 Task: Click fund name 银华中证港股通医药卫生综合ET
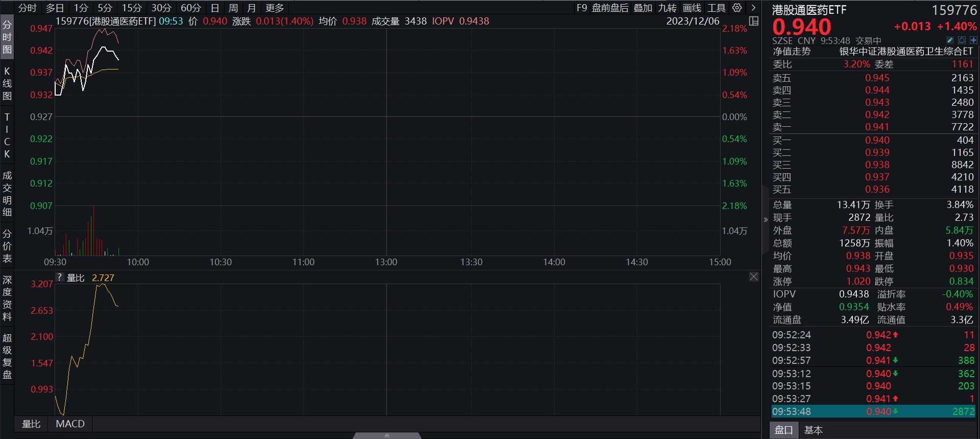point(906,51)
